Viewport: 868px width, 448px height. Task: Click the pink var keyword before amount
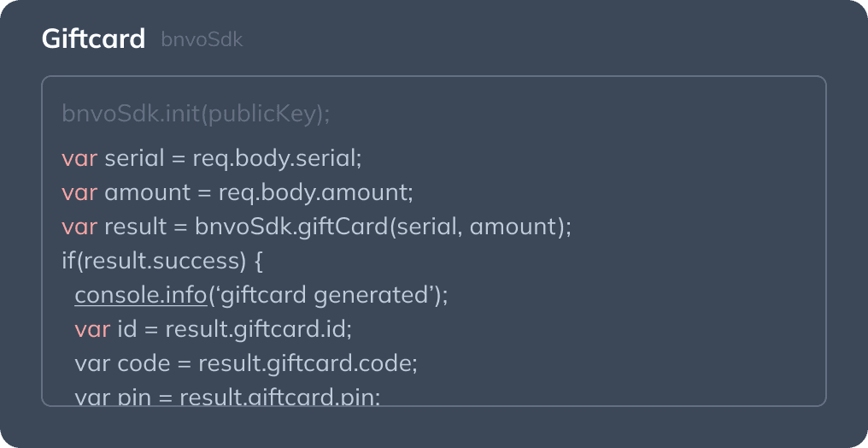pos(79,192)
